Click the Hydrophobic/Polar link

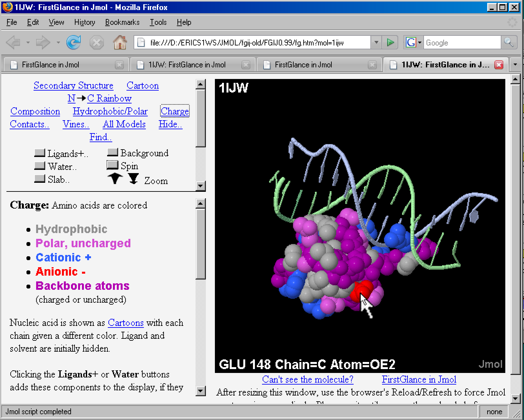point(110,111)
